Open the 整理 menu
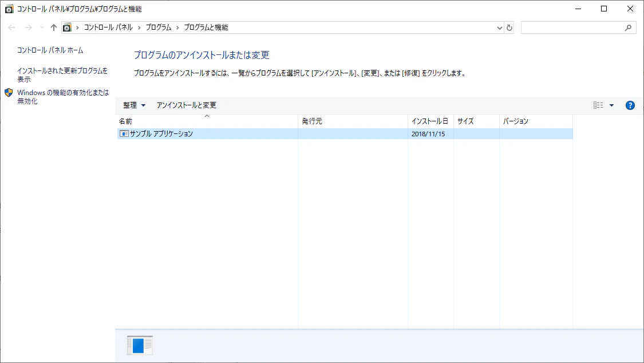 tap(135, 105)
